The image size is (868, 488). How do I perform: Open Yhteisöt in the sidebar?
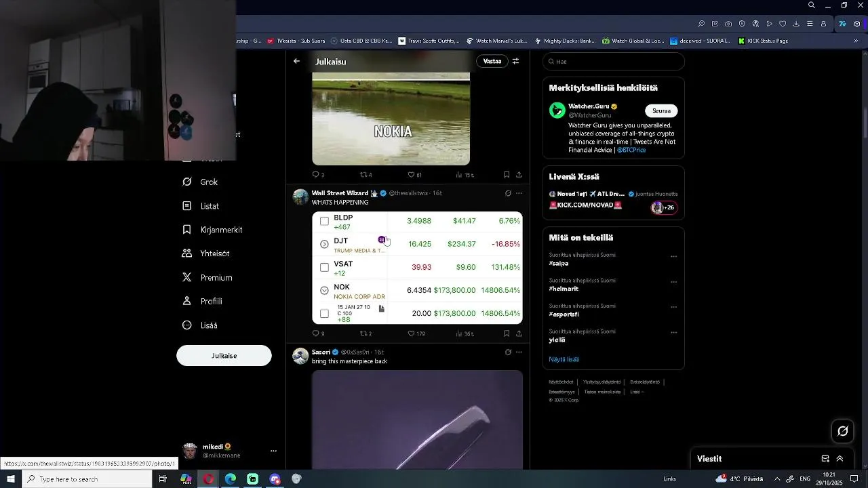(x=206, y=253)
